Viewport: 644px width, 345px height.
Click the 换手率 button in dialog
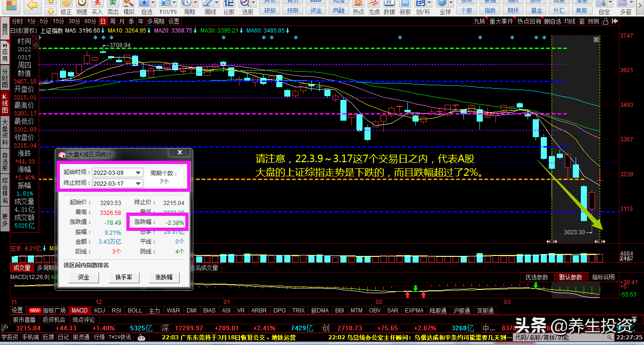[124, 278]
